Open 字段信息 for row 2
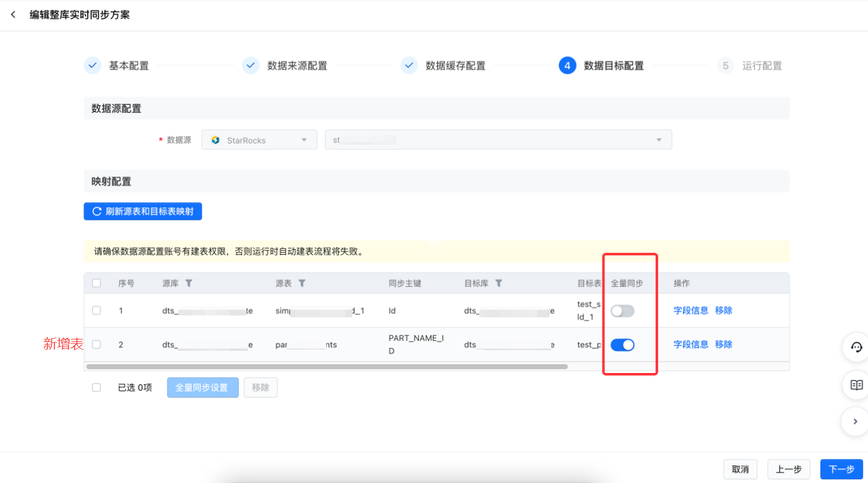868x483 pixels. (691, 345)
